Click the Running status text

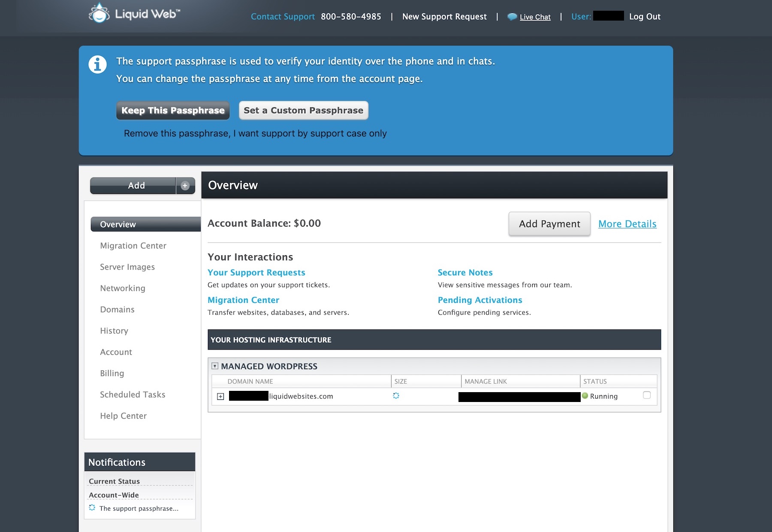(x=604, y=396)
